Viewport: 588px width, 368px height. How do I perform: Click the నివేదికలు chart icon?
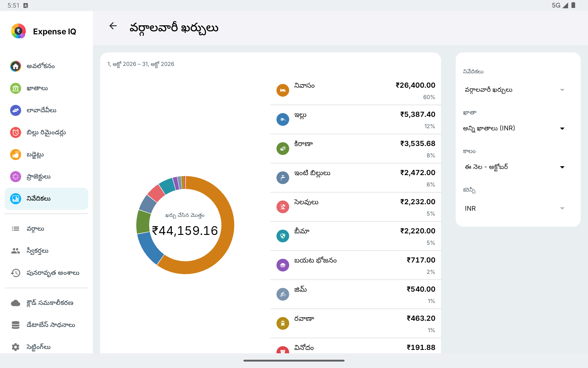pyautogui.click(x=16, y=199)
